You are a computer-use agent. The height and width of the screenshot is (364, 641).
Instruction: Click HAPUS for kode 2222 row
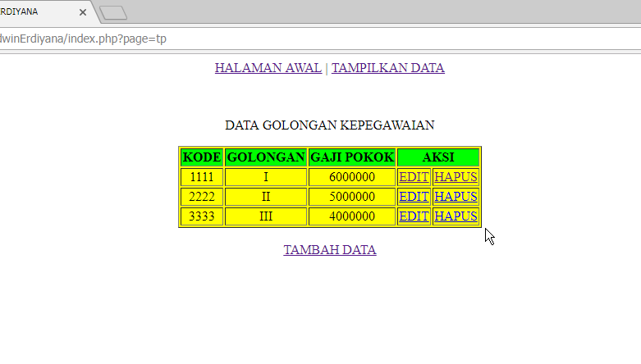coord(456,197)
